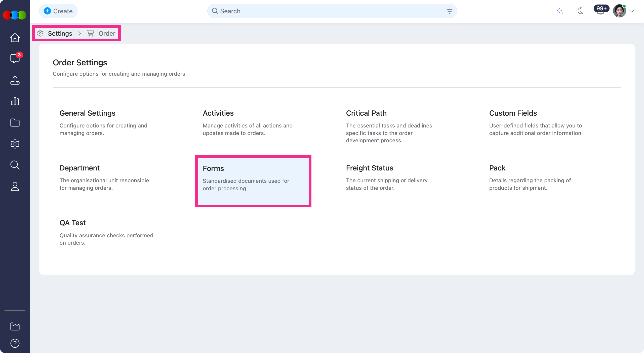Viewport: 644px width, 353px height.
Task: Click "Standardised documents used for order processing." text
Action: click(x=246, y=185)
